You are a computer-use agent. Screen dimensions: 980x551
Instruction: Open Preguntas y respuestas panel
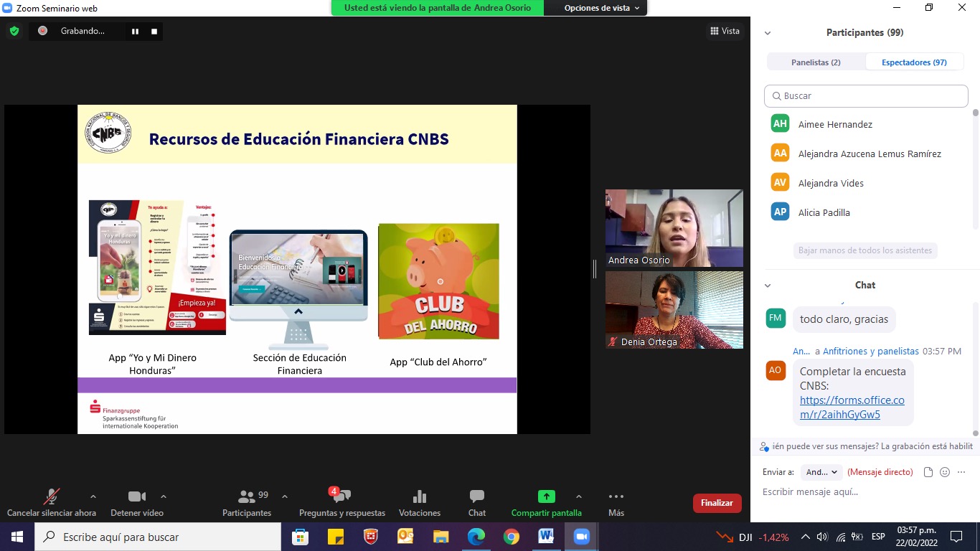click(x=342, y=503)
